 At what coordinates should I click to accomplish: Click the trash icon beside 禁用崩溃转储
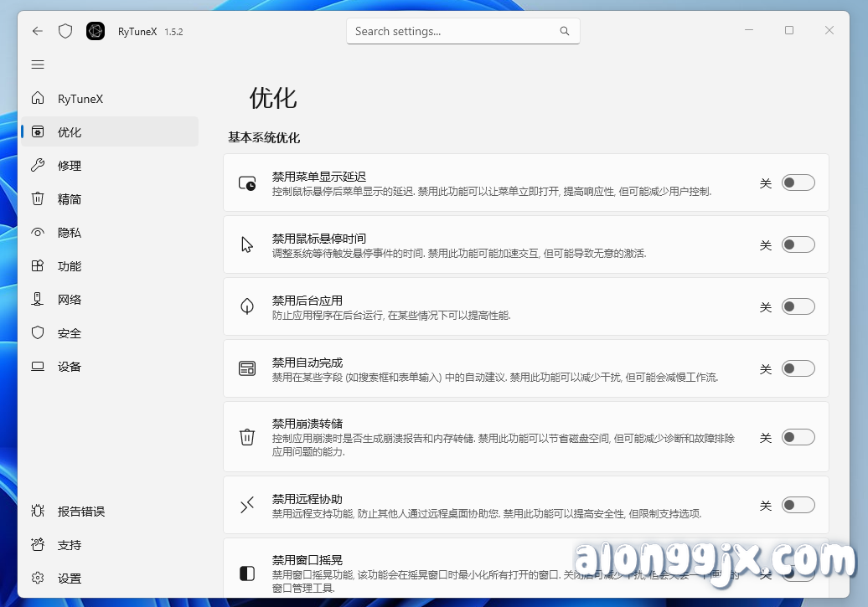246,437
